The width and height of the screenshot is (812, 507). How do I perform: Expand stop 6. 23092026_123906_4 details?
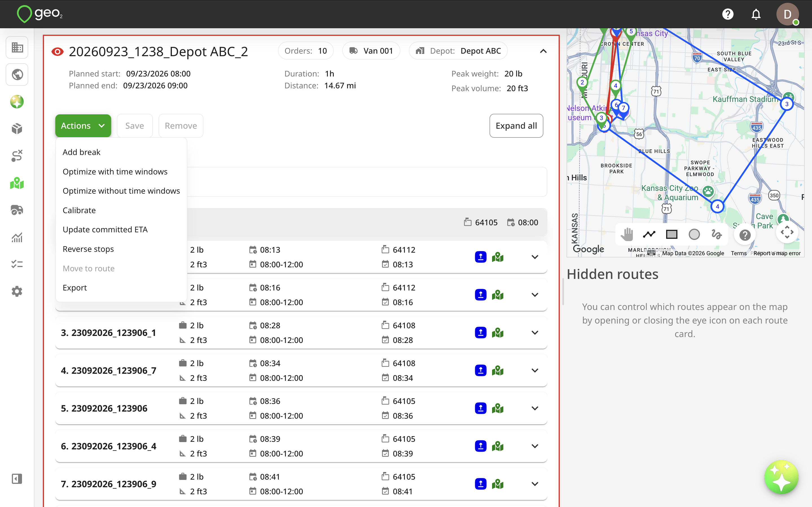[535, 446]
